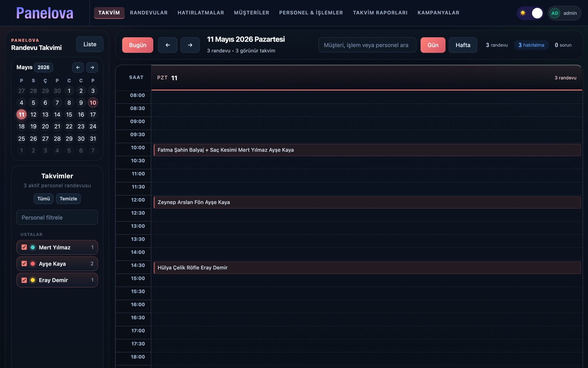
Task: Click the 18:00 time label
Action: (138, 357)
